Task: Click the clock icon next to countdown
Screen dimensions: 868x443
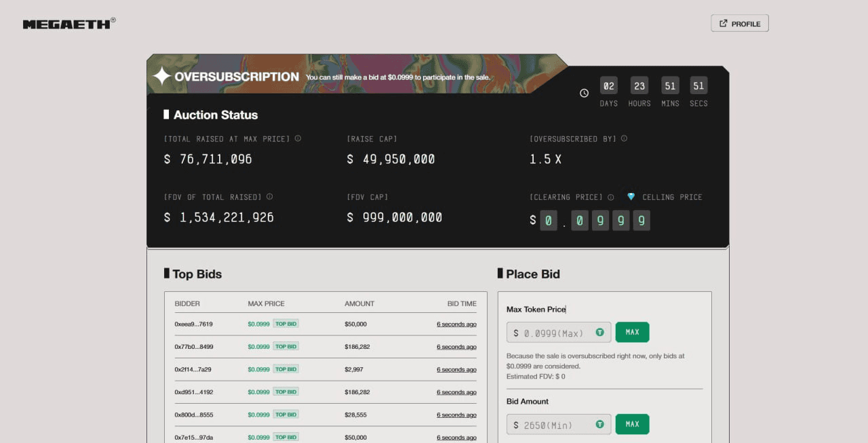Action: (x=585, y=93)
